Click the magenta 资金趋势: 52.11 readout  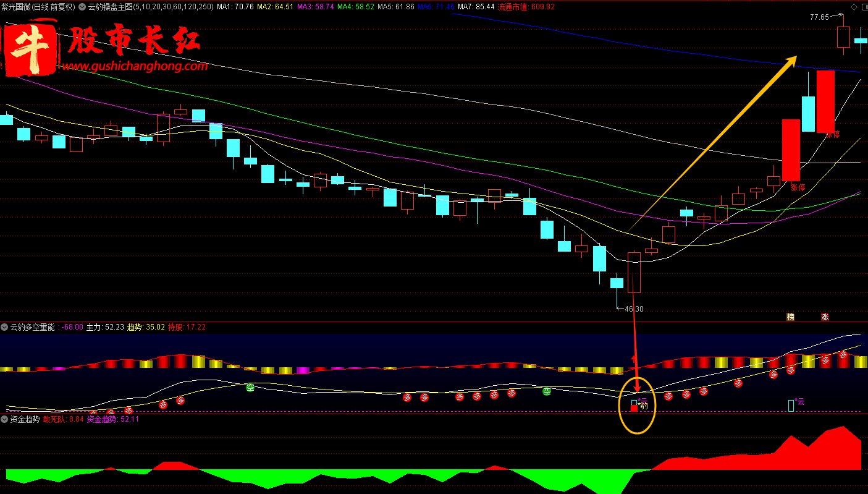[x=113, y=419]
